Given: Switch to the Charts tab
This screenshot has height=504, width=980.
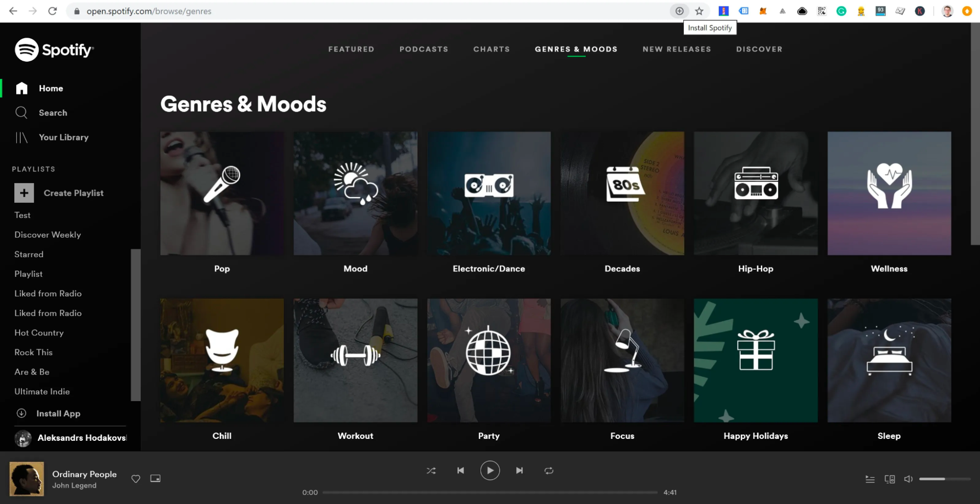Looking at the screenshot, I should click(x=491, y=49).
